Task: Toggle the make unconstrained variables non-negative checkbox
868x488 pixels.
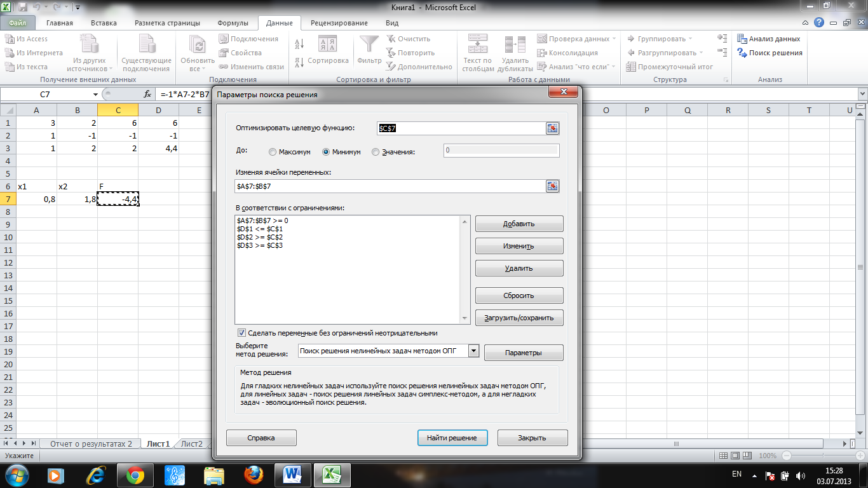Action: point(241,333)
